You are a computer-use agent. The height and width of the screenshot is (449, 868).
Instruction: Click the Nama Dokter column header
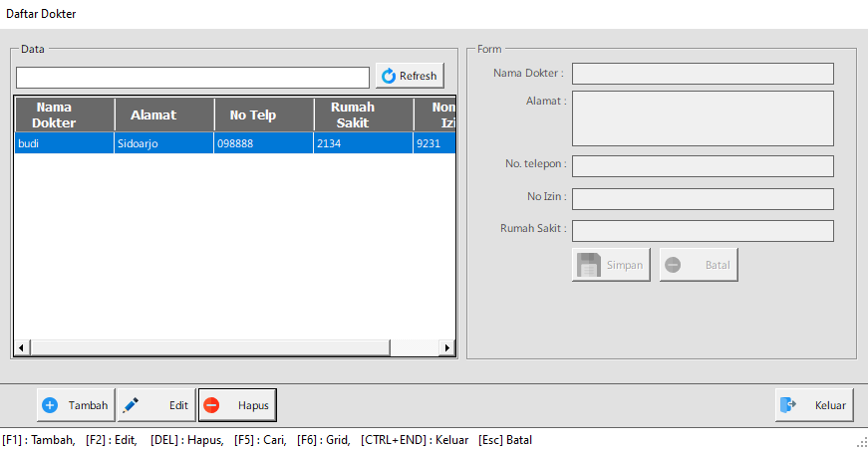pyautogui.click(x=64, y=115)
